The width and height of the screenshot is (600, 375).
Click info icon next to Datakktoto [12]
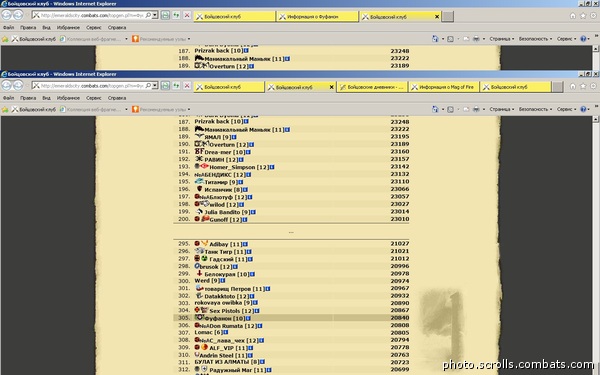tap(252, 296)
